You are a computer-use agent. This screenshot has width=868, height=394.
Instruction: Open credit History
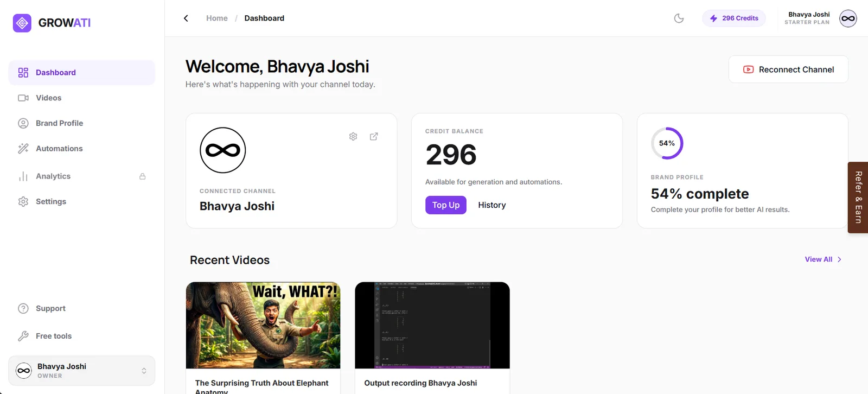(x=492, y=205)
